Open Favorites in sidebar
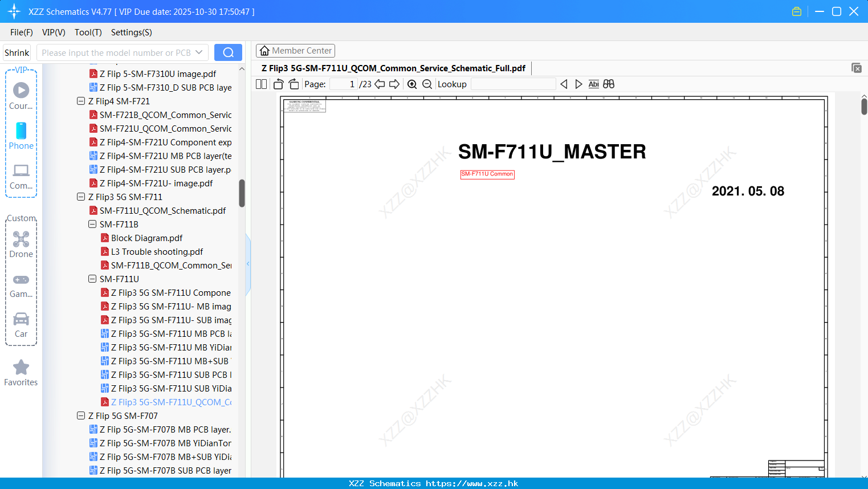This screenshot has height=489, width=868. pyautogui.click(x=21, y=373)
